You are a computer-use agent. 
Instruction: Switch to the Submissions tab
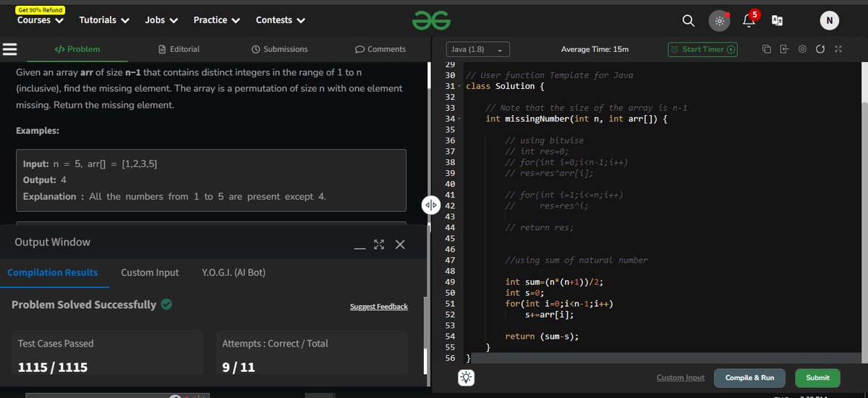click(x=279, y=49)
